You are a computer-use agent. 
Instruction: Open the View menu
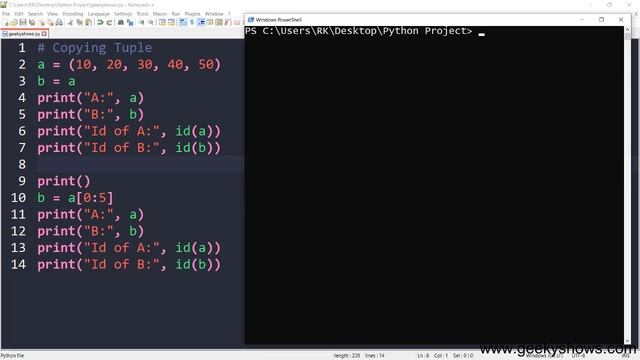coord(52,14)
